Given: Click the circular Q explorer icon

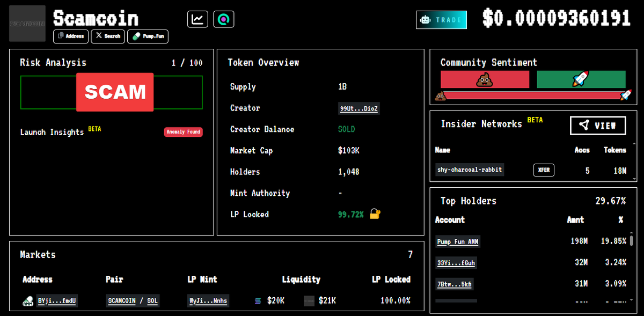Looking at the screenshot, I should (x=223, y=19).
